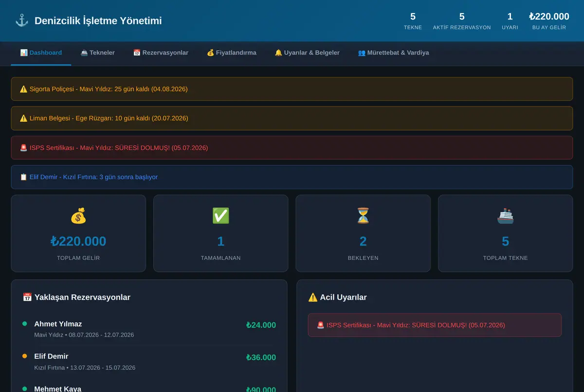The image size is (584, 392).
Task: Click the anchor logo icon
Action: 22,21
